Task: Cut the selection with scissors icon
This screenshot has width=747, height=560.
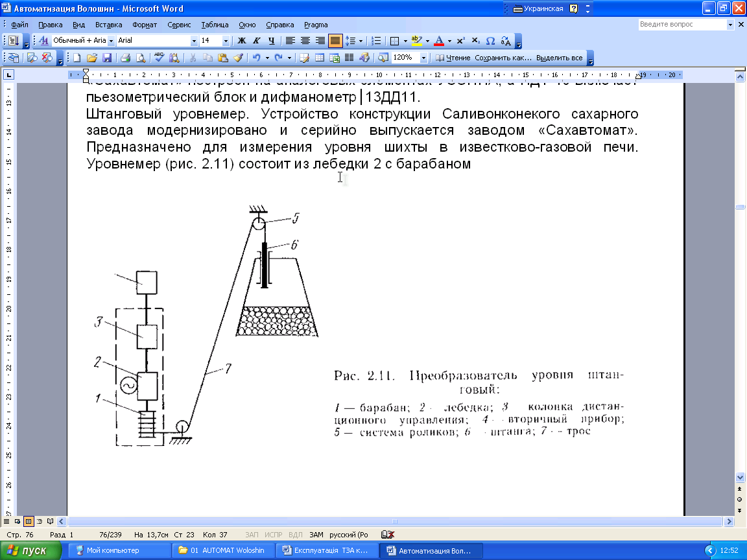Action: [x=193, y=58]
